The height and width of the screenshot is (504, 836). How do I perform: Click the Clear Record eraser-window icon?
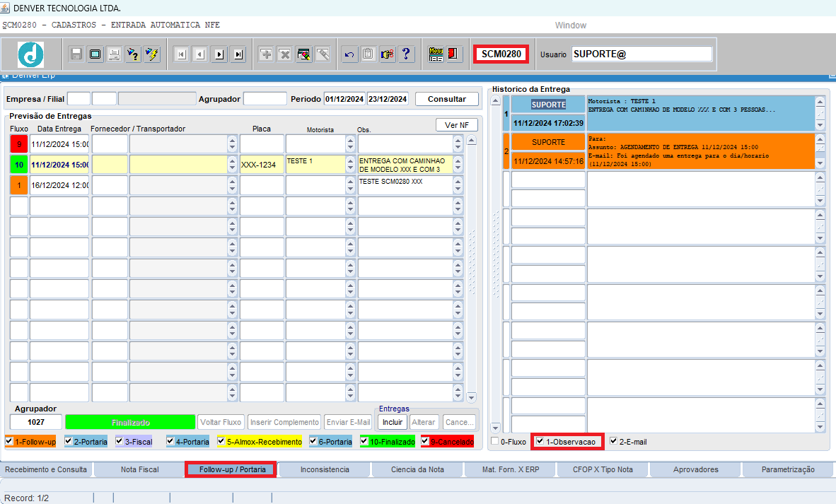coord(304,54)
